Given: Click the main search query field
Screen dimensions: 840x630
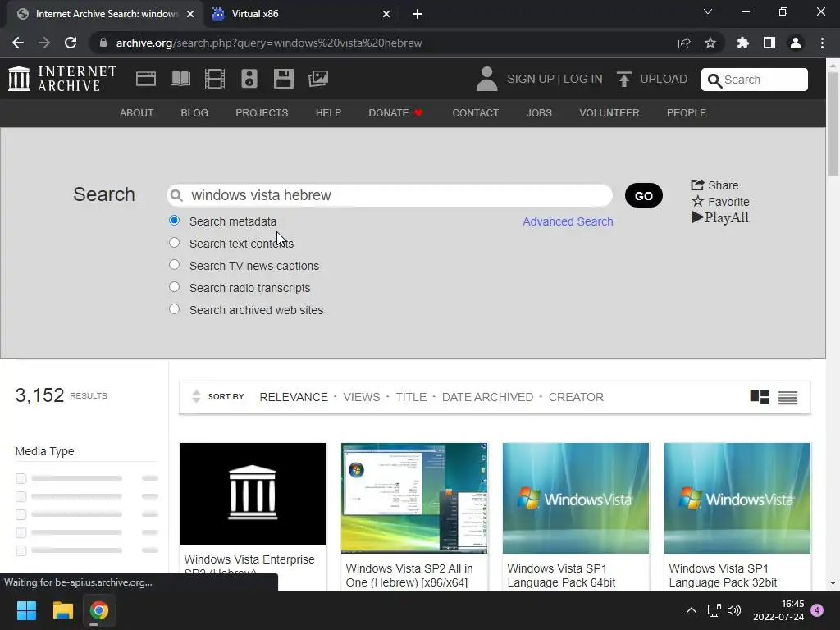Looking at the screenshot, I should point(390,195).
